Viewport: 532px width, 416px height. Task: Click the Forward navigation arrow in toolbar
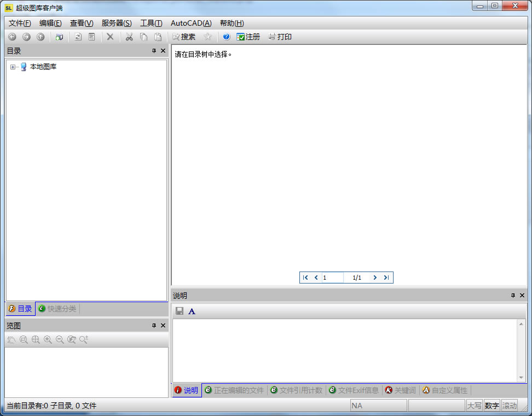(x=26, y=37)
